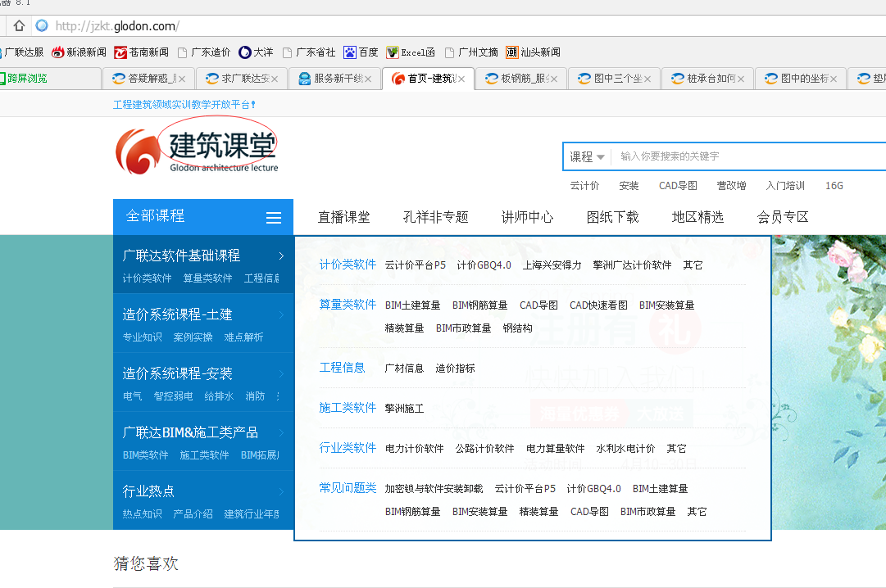Toggle the 全部课程 hamburger menu icon
This screenshot has height=588, width=886.
tap(274, 218)
